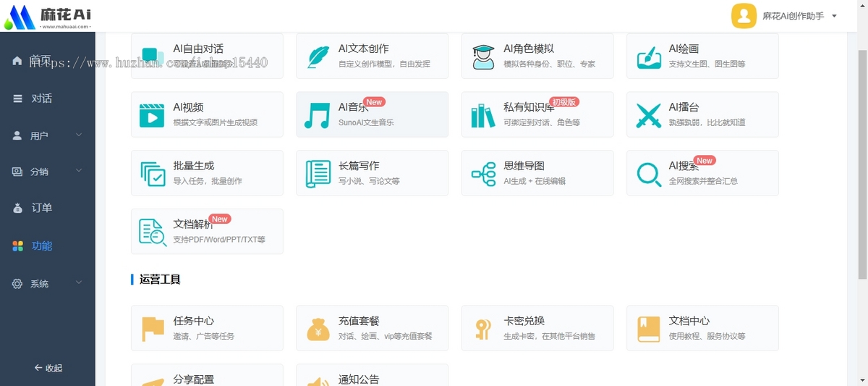Click the text AI生成 + 在线编辑

click(x=535, y=181)
